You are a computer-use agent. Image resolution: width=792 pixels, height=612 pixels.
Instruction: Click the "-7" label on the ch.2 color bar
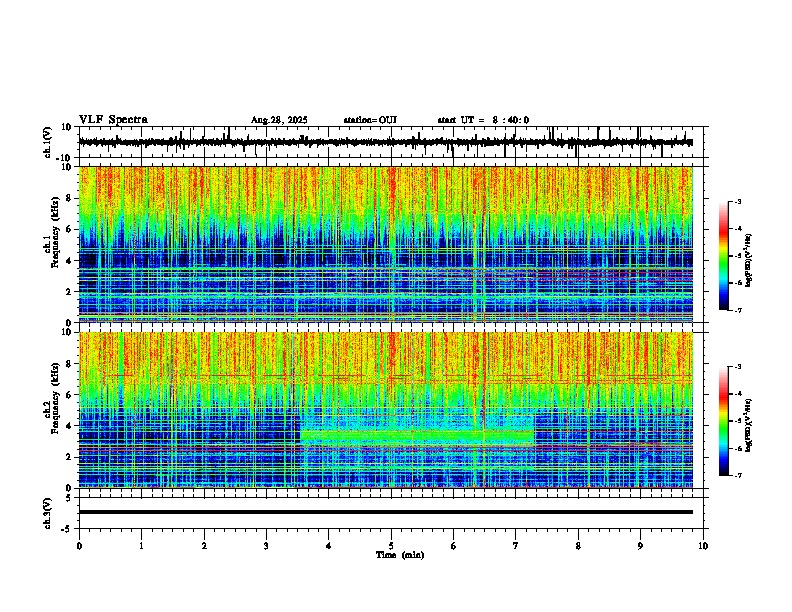[738, 476]
